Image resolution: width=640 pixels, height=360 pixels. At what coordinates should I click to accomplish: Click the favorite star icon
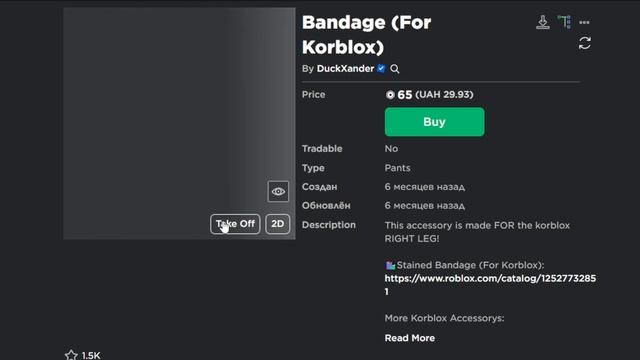71,355
